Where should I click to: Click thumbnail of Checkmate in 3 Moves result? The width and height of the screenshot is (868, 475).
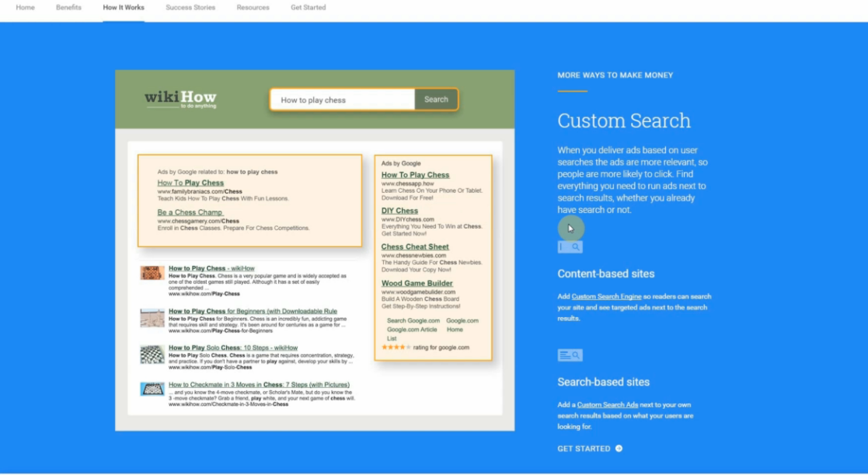[152, 389]
